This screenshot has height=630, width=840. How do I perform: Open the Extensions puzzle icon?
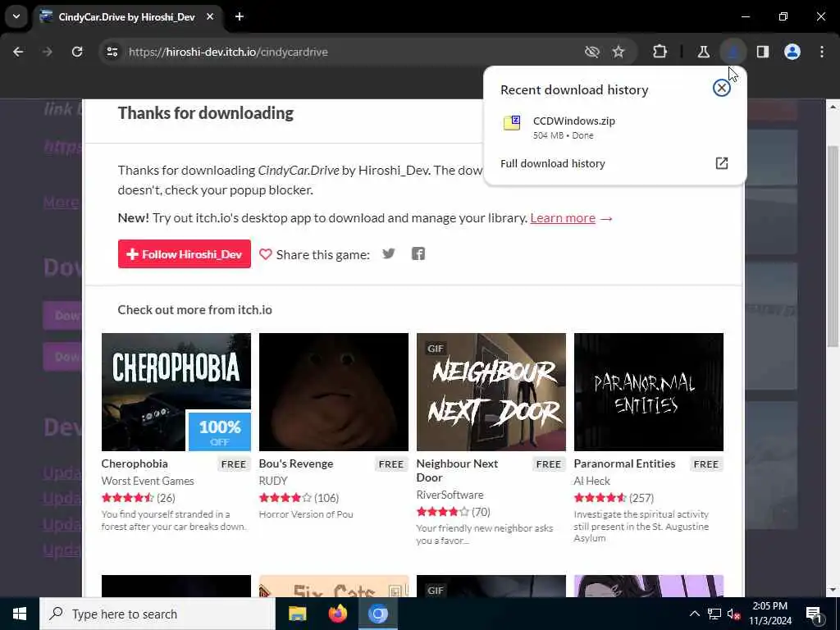point(660,52)
